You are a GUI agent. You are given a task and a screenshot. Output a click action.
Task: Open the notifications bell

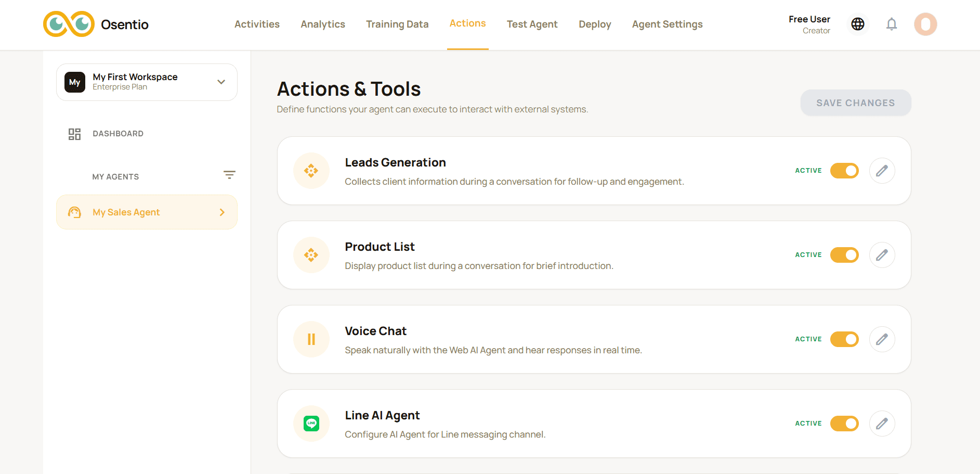[892, 24]
